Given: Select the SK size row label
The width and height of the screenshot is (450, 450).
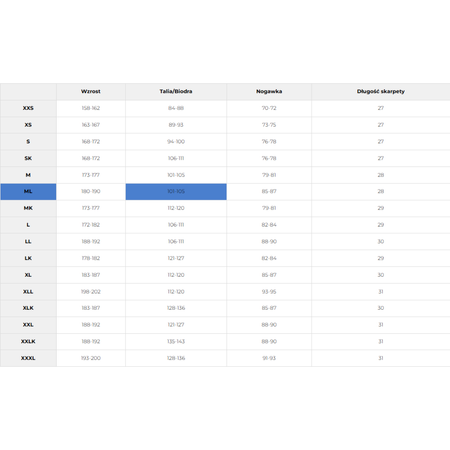Looking at the screenshot, I should [x=28, y=158].
